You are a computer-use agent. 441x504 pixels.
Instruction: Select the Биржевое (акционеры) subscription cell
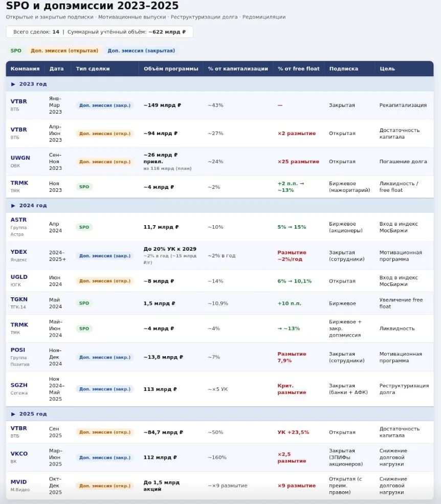[345, 227]
